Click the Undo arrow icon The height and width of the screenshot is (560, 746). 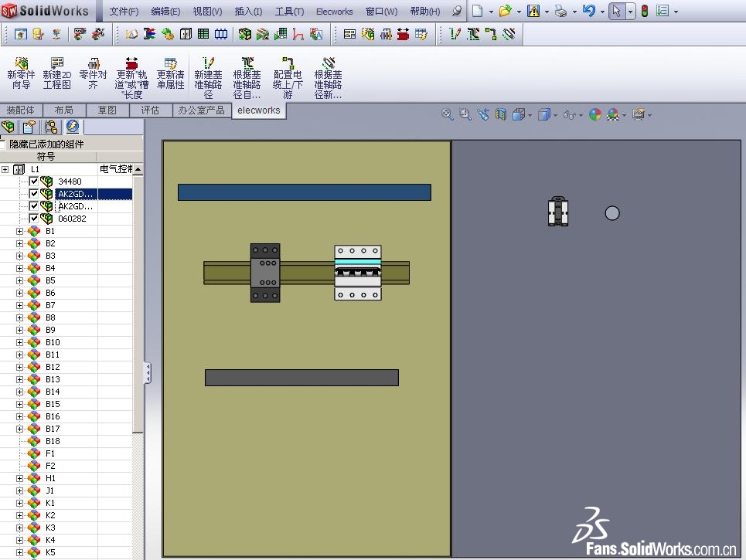coord(588,11)
